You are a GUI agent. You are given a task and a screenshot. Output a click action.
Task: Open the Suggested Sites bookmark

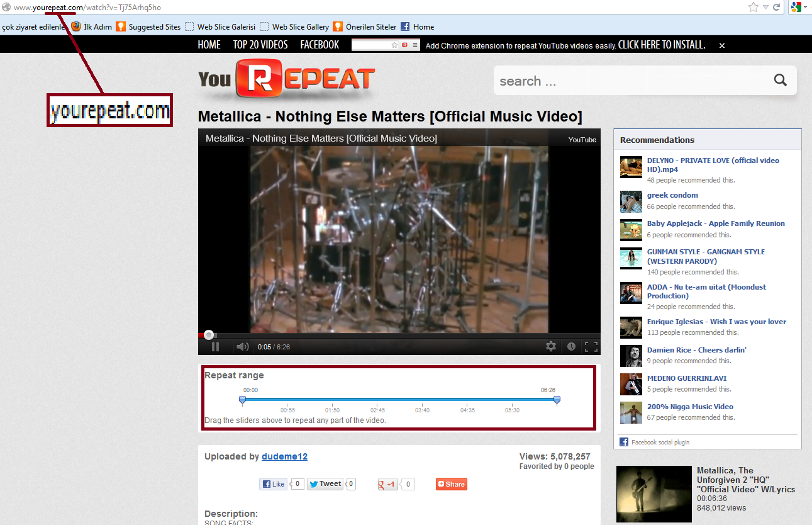pos(148,27)
